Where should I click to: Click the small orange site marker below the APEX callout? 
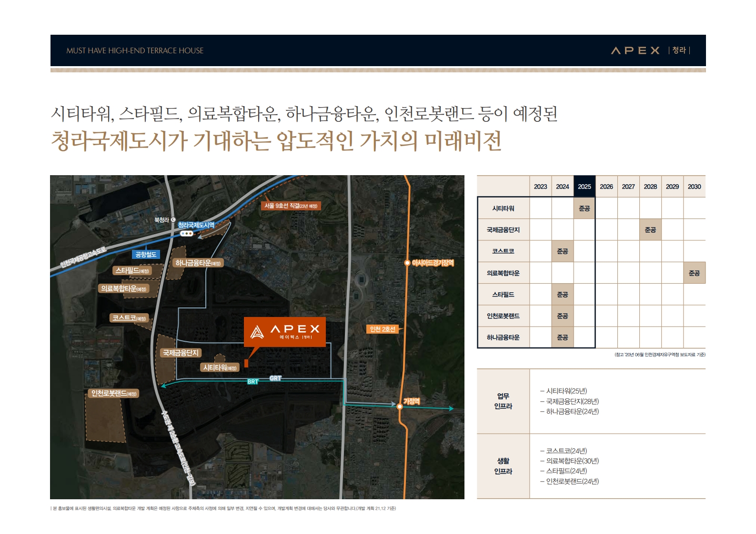[x=246, y=363]
